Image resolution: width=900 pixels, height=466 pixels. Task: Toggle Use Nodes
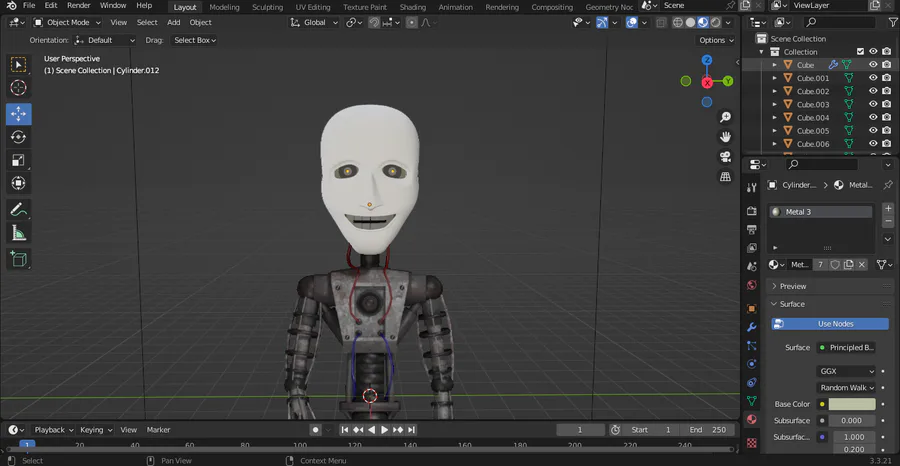(830, 324)
